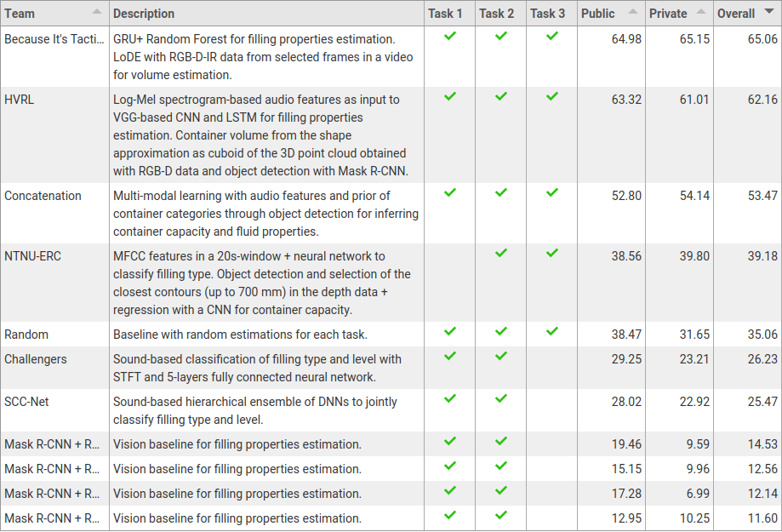Click the Task 3 column header

547,14
